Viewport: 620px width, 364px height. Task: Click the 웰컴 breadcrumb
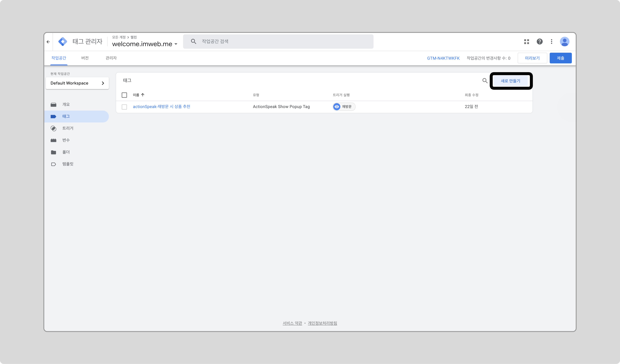click(134, 37)
